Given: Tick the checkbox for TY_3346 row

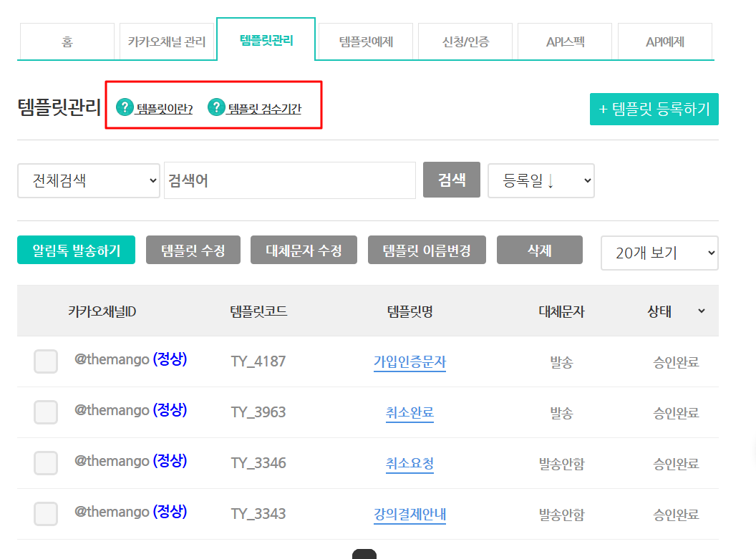Looking at the screenshot, I should coord(46,463).
